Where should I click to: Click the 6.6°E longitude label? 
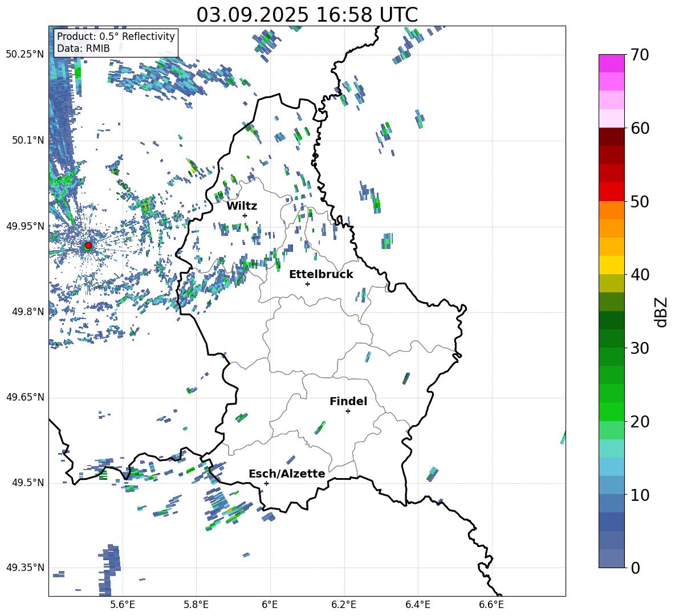tap(491, 605)
